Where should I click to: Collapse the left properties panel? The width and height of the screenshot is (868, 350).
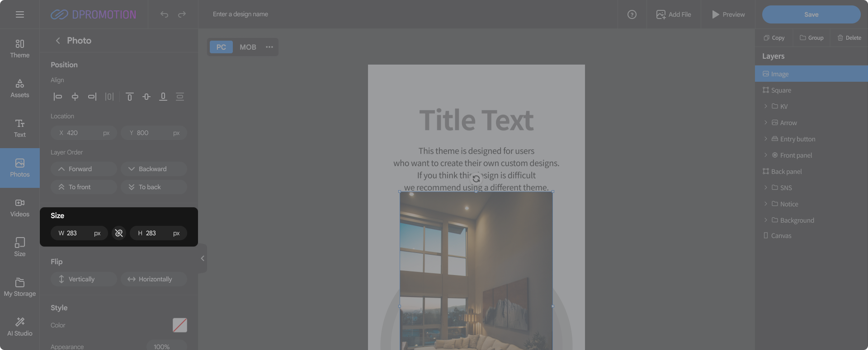tap(203, 258)
